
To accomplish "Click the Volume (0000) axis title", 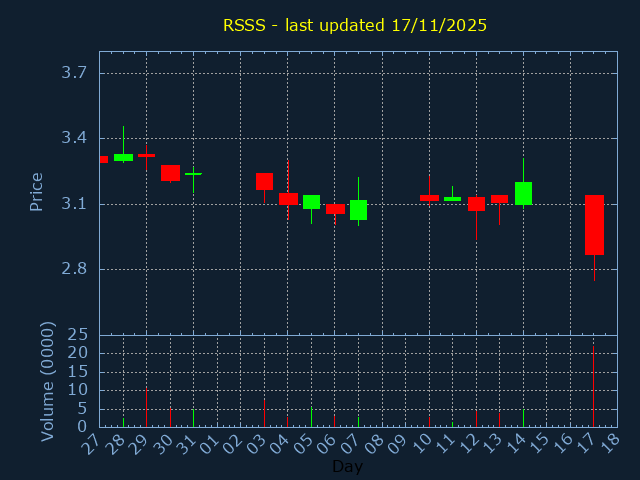I will tap(47, 381).
